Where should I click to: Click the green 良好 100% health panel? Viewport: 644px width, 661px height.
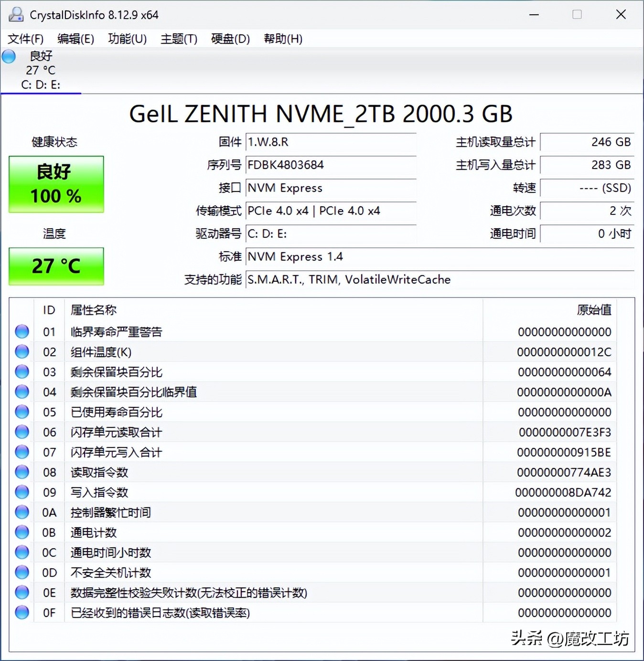point(56,184)
